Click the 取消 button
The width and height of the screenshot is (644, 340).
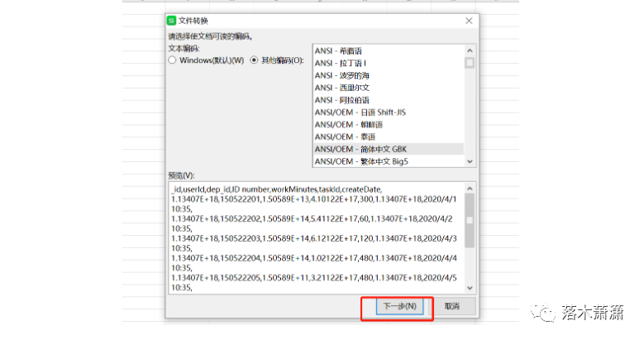[451, 306]
